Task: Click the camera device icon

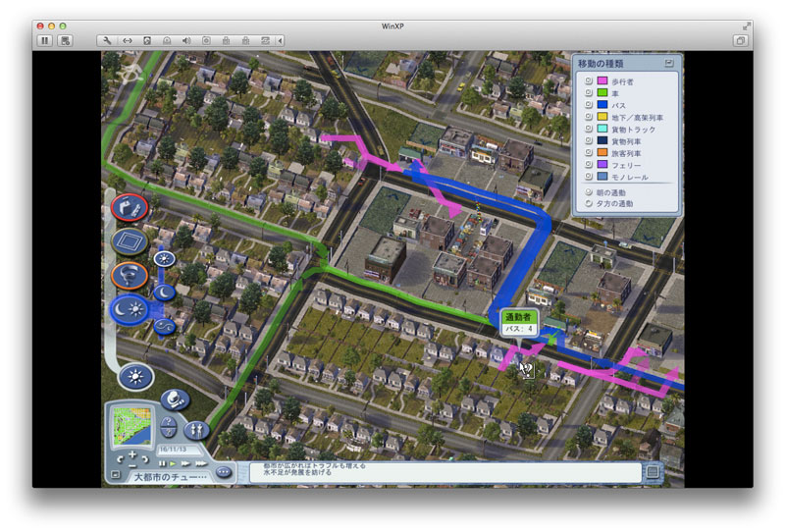Action: [206, 40]
